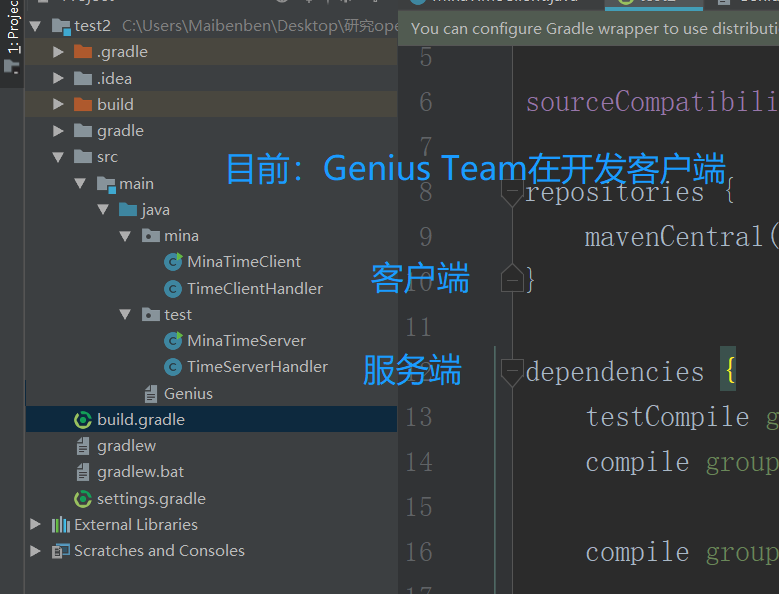Fold the dependencies block at line 12
The width and height of the screenshot is (779, 594).
tap(512, 372)
